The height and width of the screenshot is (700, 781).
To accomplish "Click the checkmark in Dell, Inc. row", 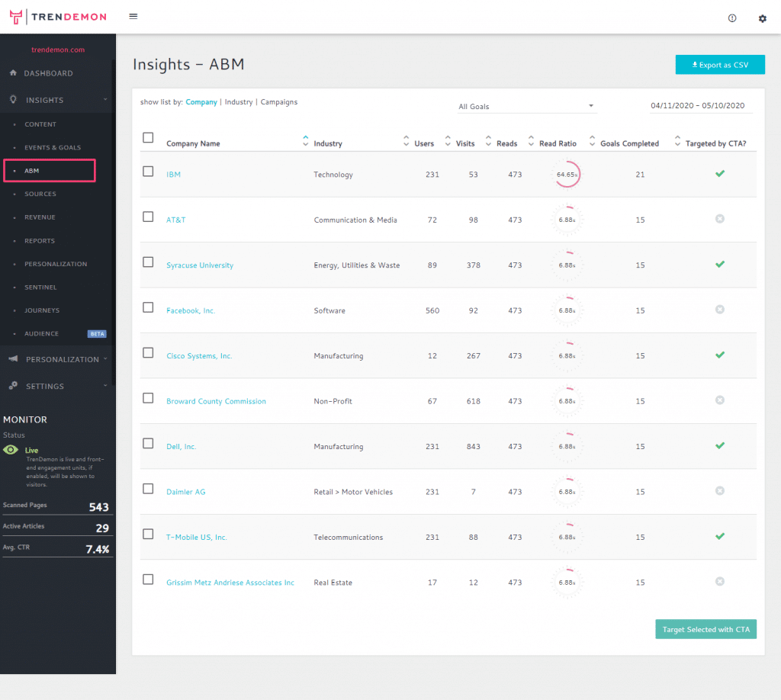I will (720, 445).
